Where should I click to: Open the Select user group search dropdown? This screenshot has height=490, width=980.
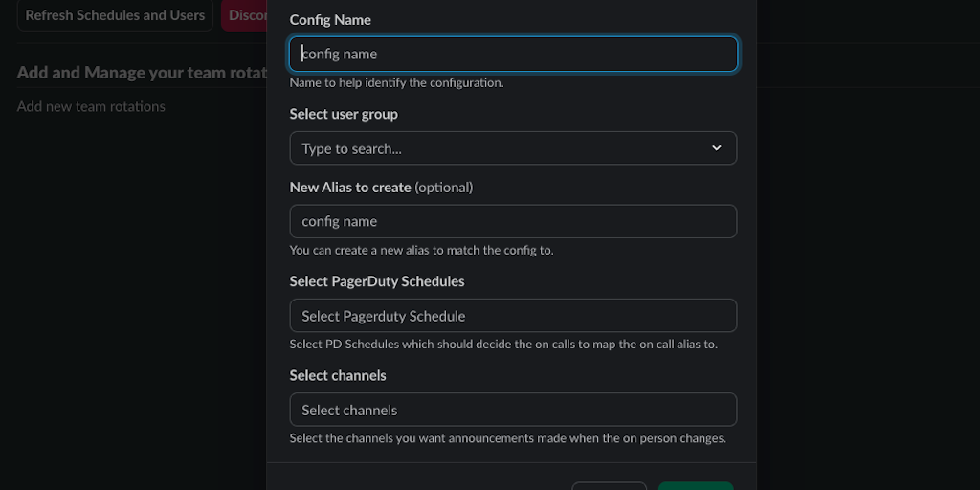[x=498, y=148]
